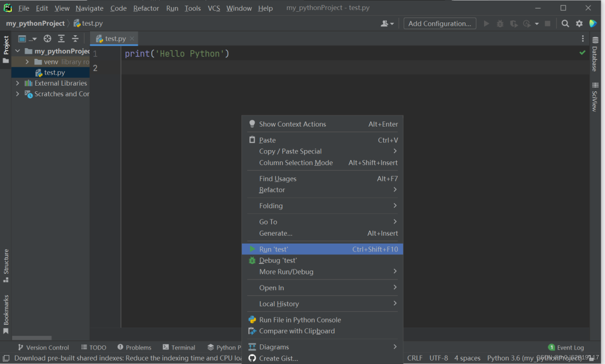Click the green inspection checkmark

click(x=583, y=53)
